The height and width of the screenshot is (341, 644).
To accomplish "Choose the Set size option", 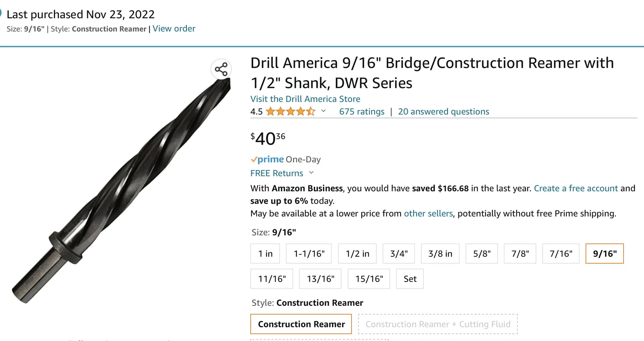I will (x=410, y=279).
